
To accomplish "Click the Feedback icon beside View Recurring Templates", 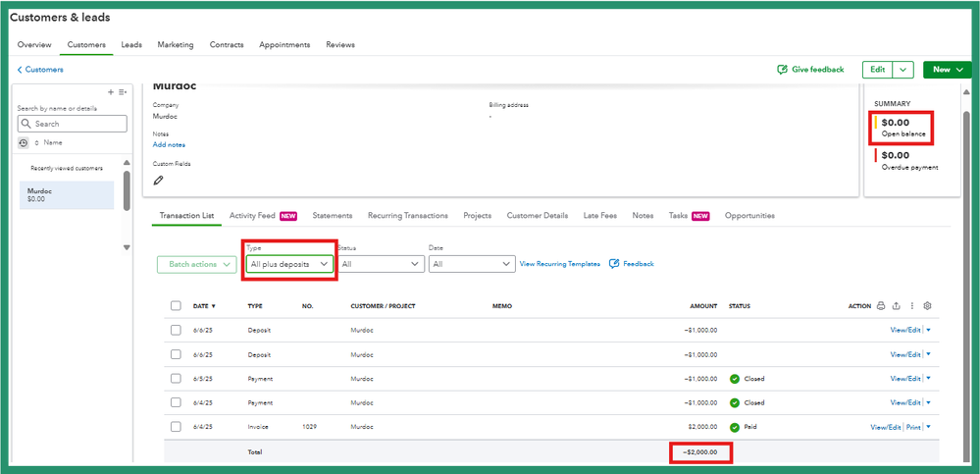I will (x=614, y=264).
